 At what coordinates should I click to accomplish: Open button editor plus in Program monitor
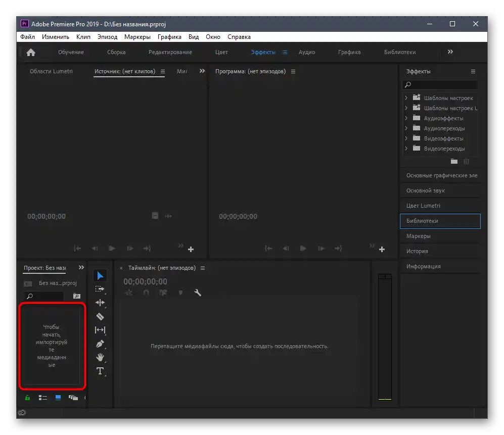click(382, 249)
